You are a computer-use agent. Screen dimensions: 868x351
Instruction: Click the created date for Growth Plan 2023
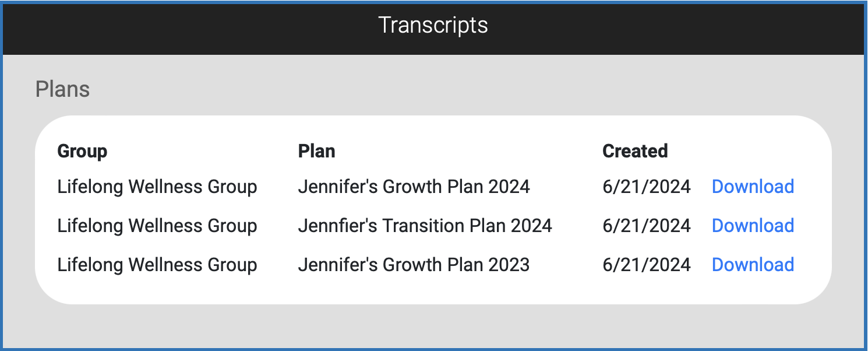(647, 265)
